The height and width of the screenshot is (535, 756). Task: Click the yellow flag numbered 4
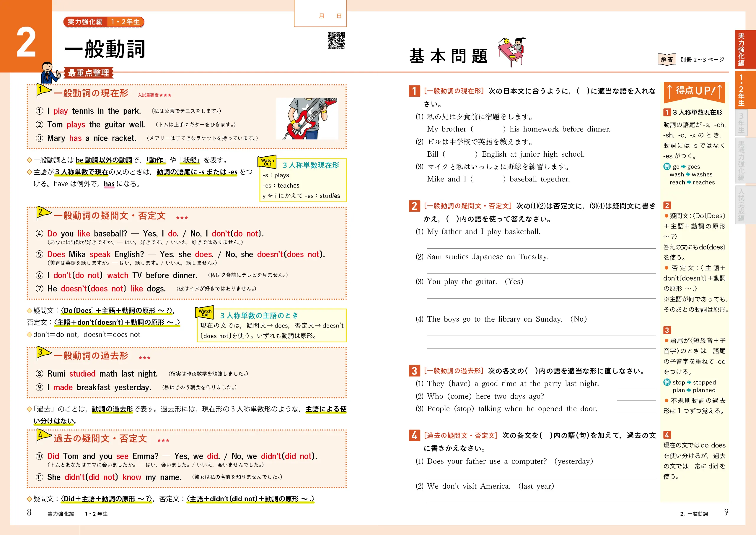coord(43,436)
